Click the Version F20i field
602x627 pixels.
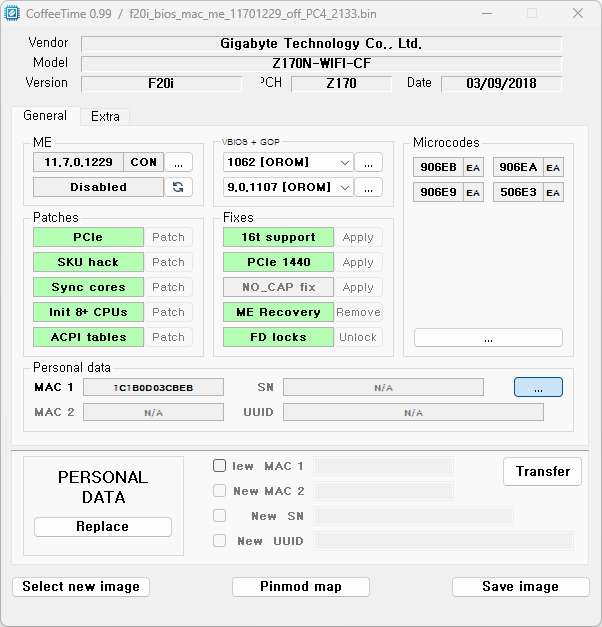point(161,84)
